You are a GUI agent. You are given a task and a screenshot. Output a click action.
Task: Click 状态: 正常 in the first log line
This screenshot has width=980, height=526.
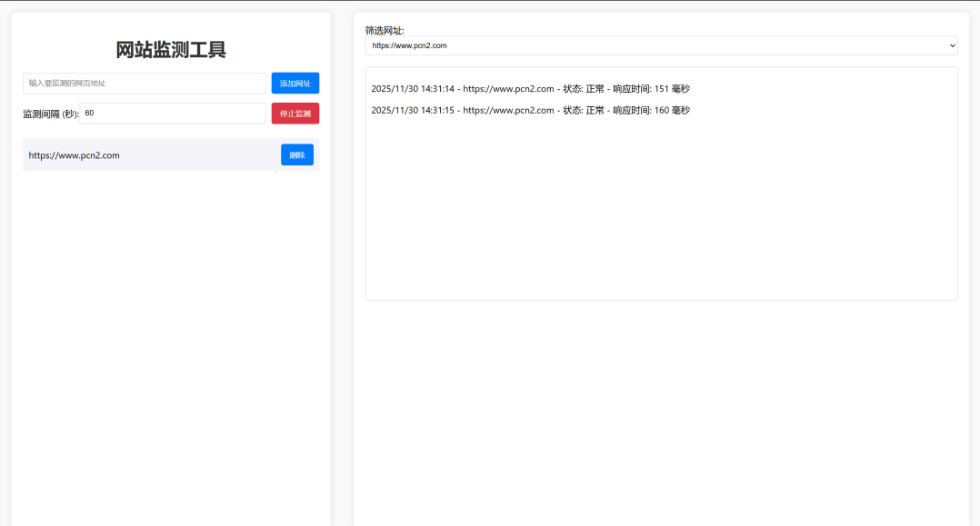point(583,89)
